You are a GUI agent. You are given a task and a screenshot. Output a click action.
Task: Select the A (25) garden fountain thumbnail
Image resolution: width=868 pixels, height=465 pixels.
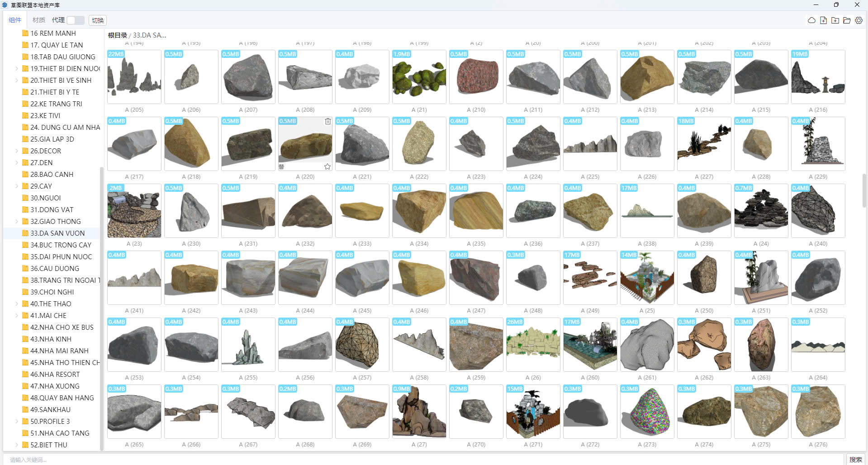tap(647, 278)
